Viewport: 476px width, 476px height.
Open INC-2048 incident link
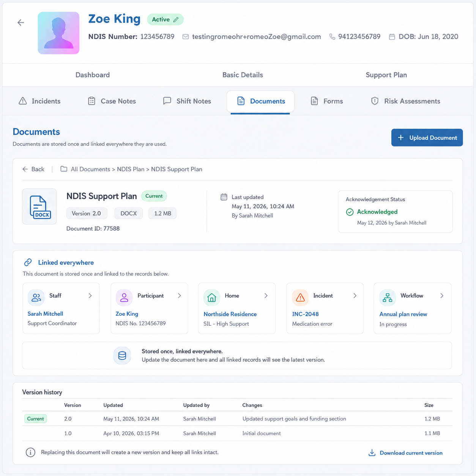click(x=305, y=314)
